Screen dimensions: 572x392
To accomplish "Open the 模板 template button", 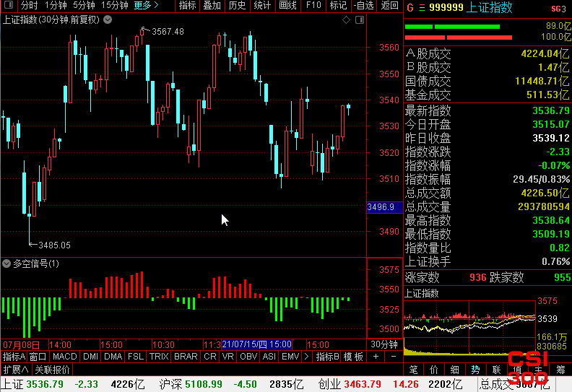I will [x=353, y=356].
